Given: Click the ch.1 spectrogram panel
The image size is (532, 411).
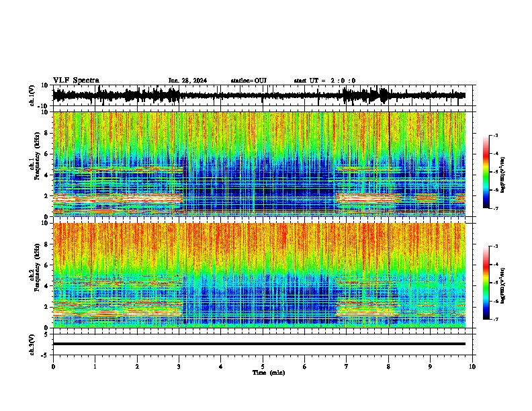Looking at the screenshot, I should point(259,164).
